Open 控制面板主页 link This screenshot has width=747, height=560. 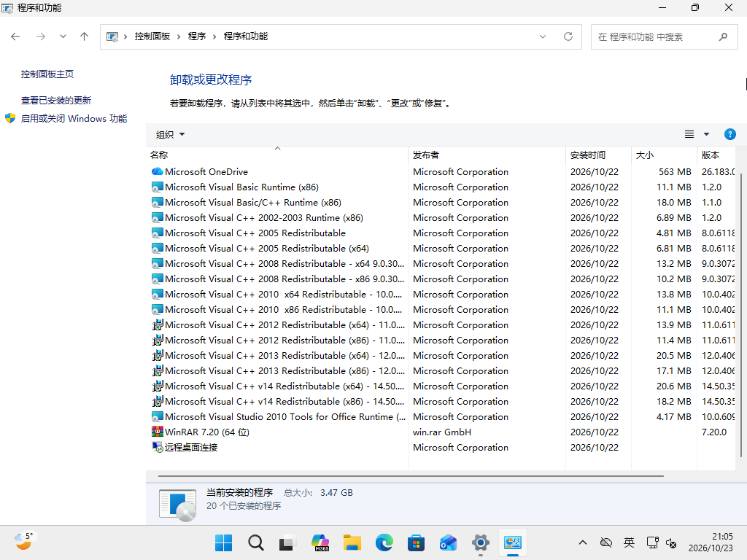coord(47,74)
